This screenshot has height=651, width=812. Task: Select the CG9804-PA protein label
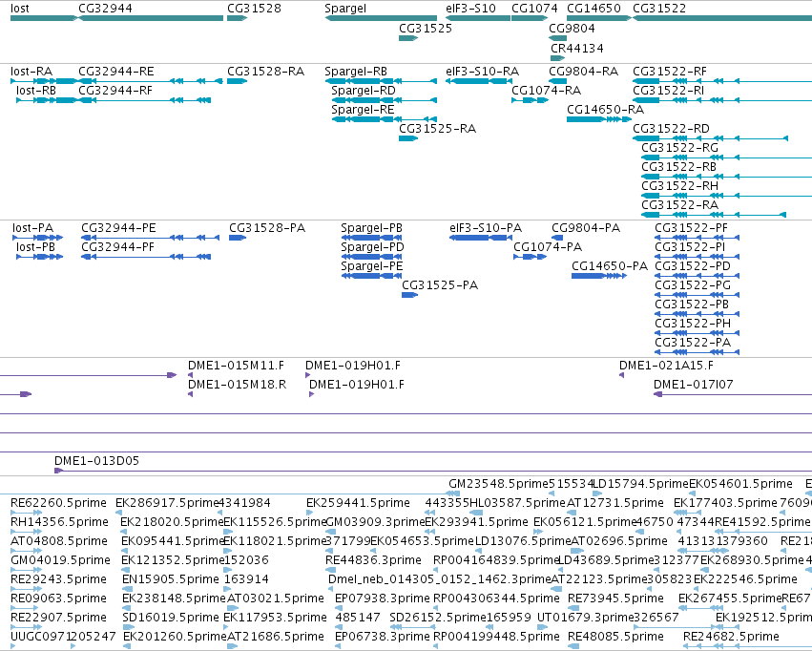click(586, 228)
